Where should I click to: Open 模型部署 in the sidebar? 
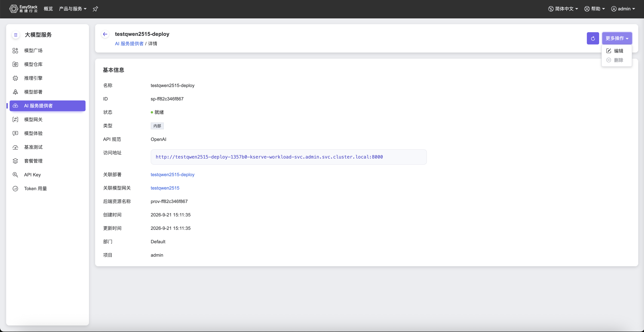point(48,92)
